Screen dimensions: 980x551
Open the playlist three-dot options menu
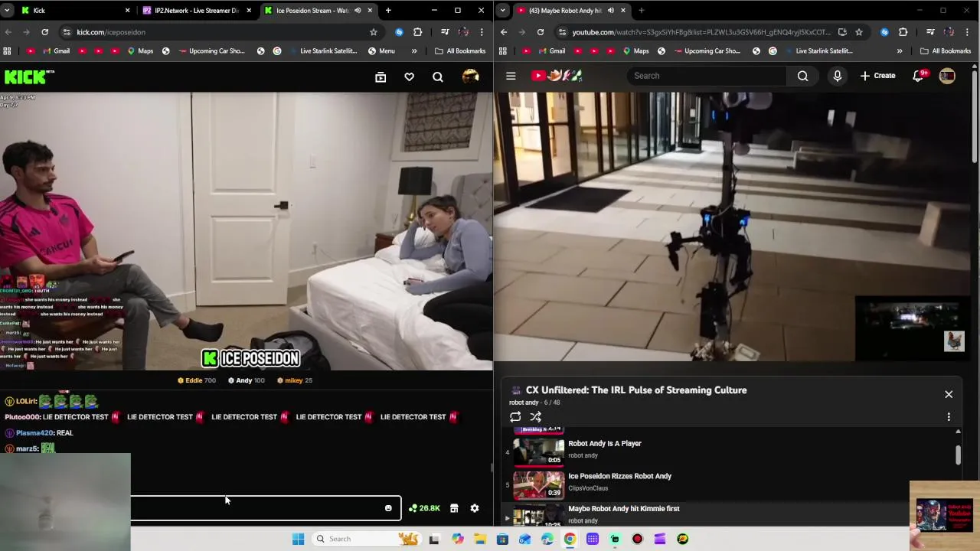(x=949, y=417)
